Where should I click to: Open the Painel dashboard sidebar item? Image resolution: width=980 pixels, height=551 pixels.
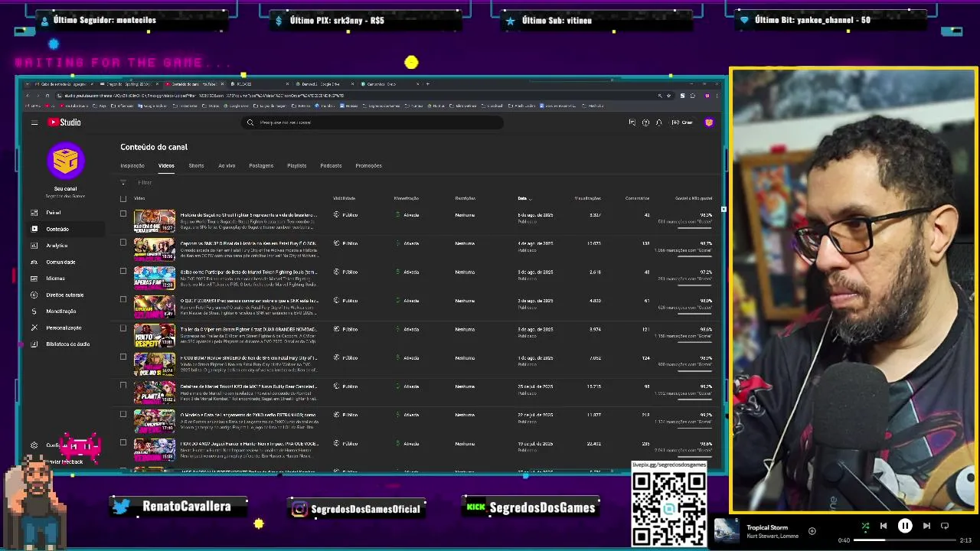coord(54,213)
